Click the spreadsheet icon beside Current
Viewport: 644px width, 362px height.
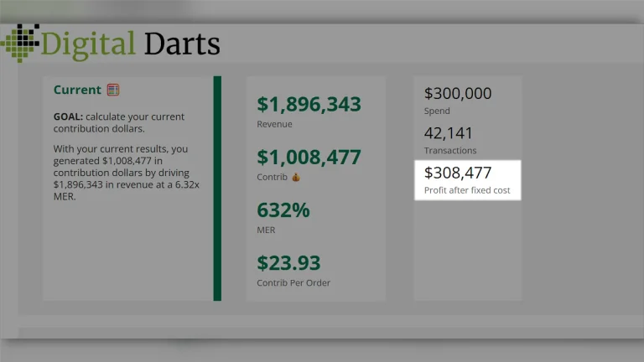pos(113,90)
